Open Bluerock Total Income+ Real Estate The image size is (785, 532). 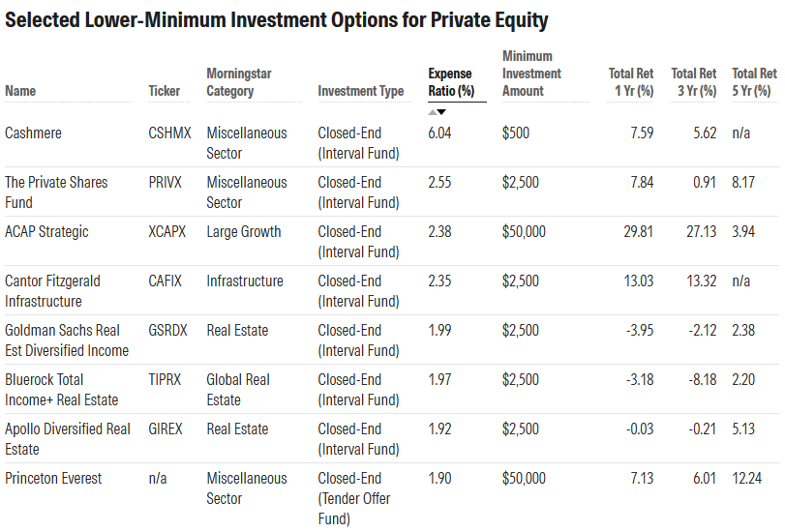coord(61,390)
